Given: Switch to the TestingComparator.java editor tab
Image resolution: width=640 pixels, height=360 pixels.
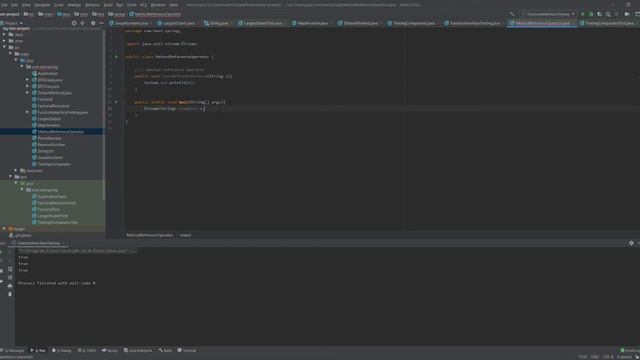Looking at the screenshot, I should pos(413,23).
